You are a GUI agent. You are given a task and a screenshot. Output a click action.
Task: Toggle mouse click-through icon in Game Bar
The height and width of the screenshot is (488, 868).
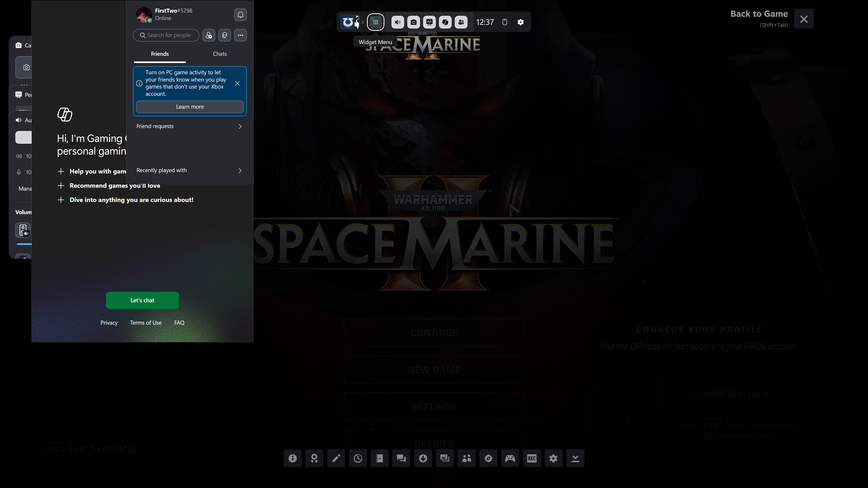click(x=505, y=22)
